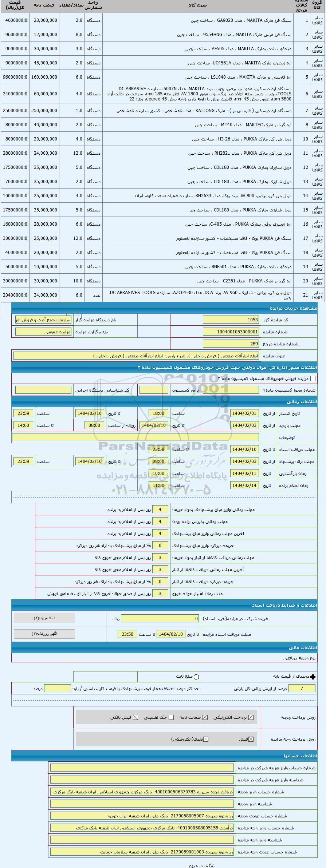Click the PUKKA C2351 circular saw description
The height and width of the screenshot is (868, 326).
tap(244, 281)
